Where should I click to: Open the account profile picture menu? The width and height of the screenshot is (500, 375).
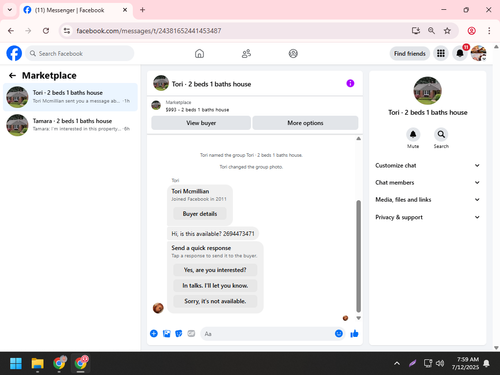pyautogui.click(x=478, y=53)
